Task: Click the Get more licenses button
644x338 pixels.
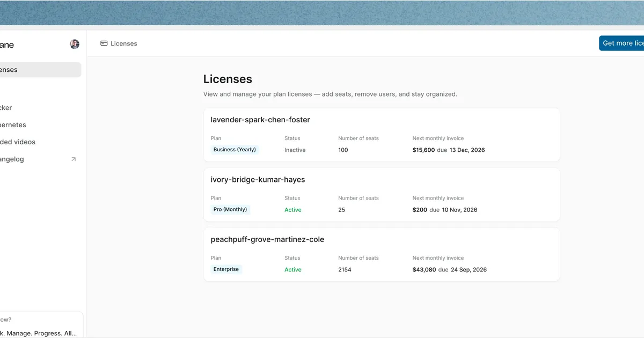Action: point(621,43)
